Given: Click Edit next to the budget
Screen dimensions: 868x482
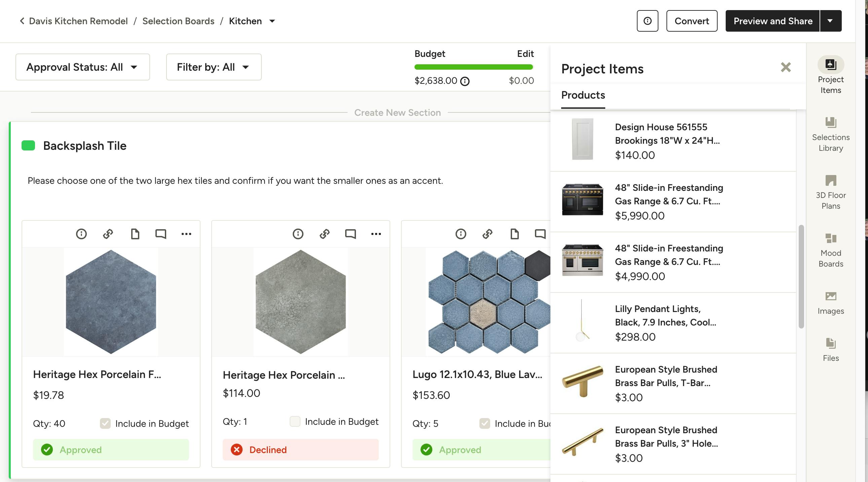Looking at the screenshot, I should click(x=525, y=54).
